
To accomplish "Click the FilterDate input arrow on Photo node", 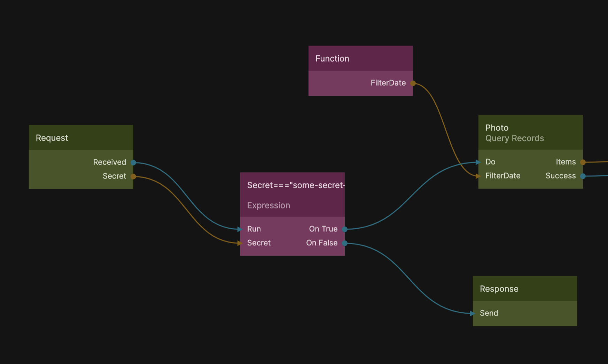I will tap(478, 176).
